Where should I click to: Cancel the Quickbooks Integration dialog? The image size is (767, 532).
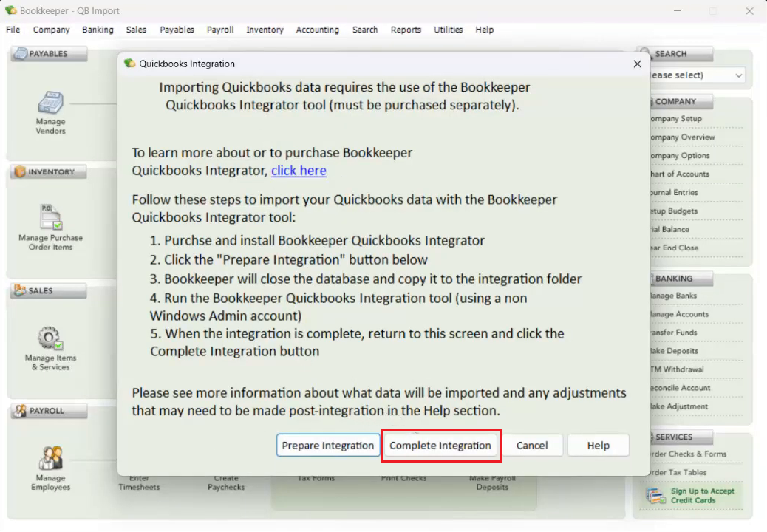point(532,446)
